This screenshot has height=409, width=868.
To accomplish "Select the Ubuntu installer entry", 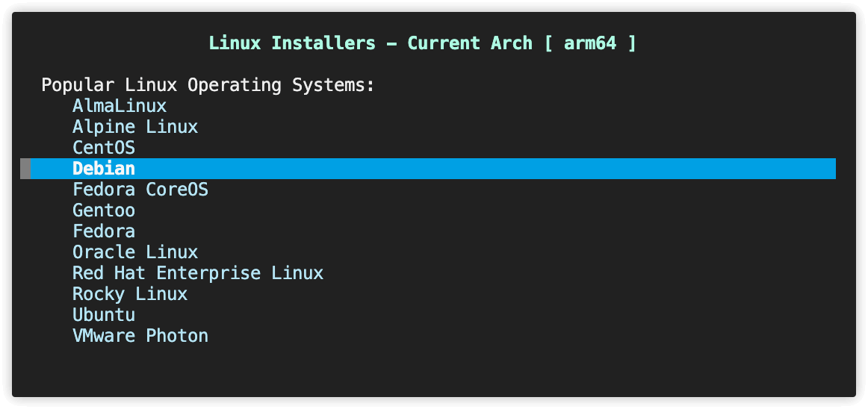I will coord(104,315).
